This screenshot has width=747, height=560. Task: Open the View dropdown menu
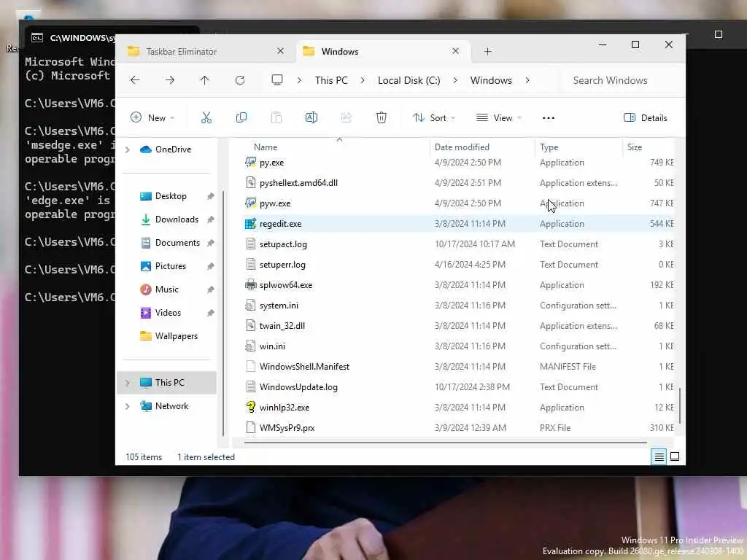coord(499,117)
